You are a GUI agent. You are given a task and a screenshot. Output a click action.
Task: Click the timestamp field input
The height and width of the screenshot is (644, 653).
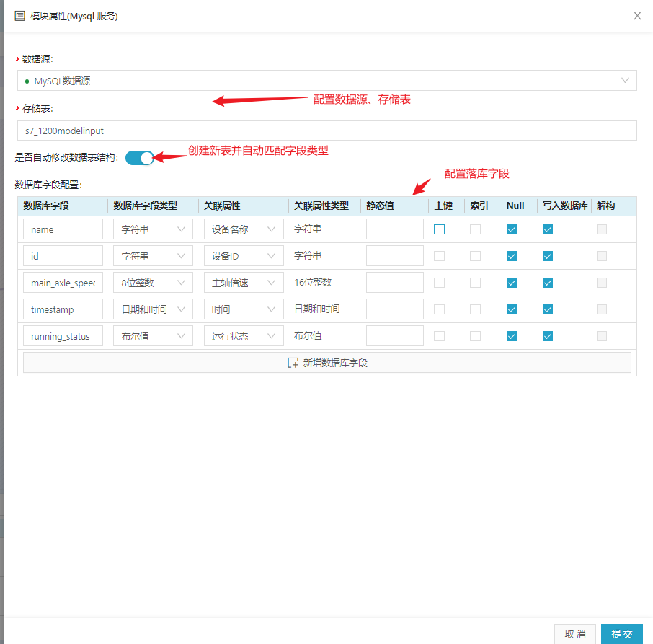click(63, 309)
